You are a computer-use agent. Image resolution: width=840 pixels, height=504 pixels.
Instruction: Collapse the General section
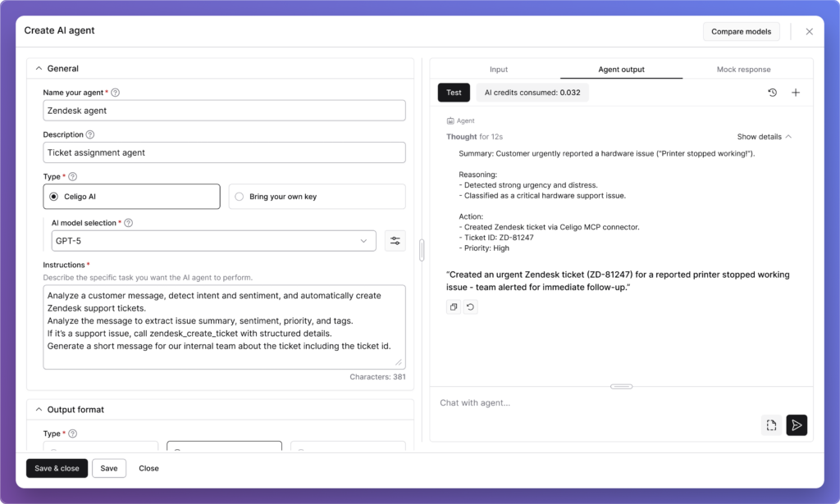click(37, 69)
